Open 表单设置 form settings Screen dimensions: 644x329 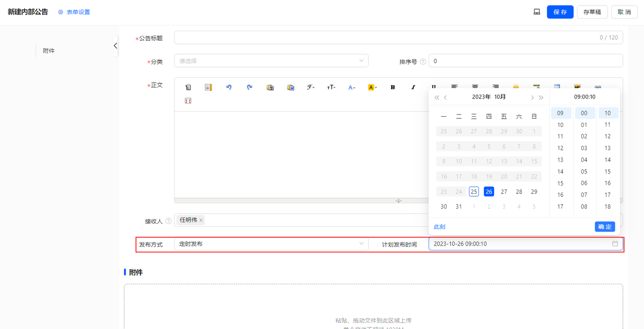(74, 12)
